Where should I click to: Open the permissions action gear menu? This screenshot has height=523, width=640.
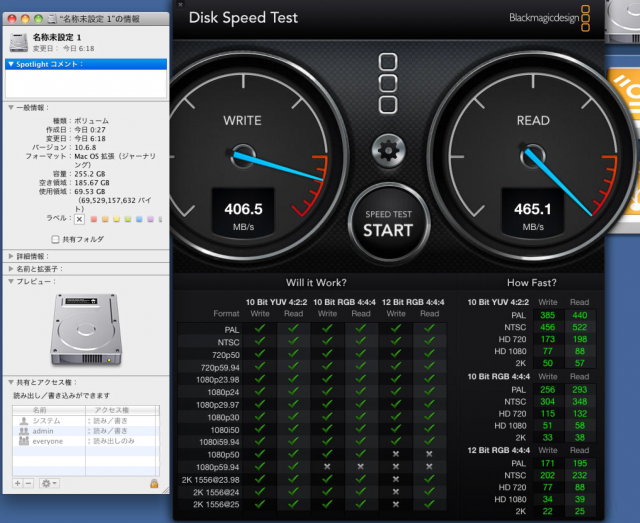coord(49,483)
